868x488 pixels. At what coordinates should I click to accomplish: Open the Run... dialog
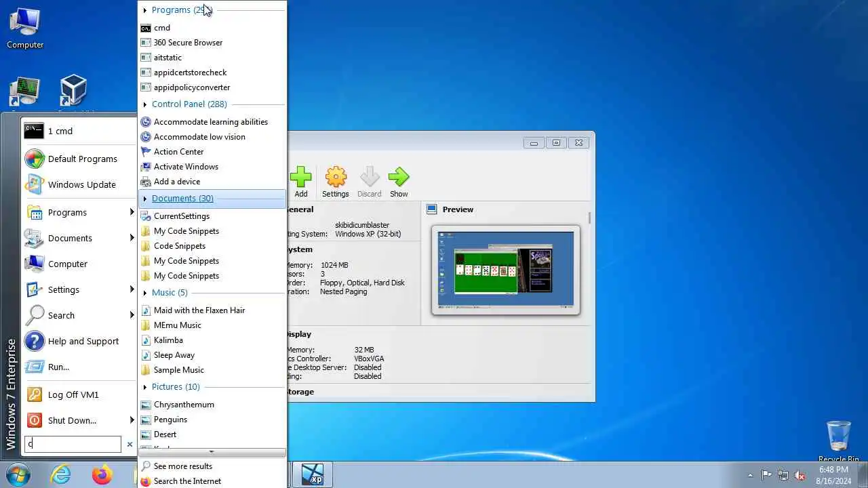79,367
